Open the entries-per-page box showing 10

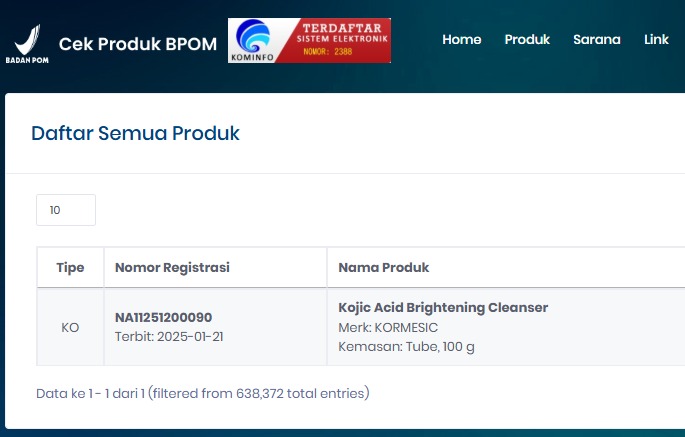pos(66,210)
